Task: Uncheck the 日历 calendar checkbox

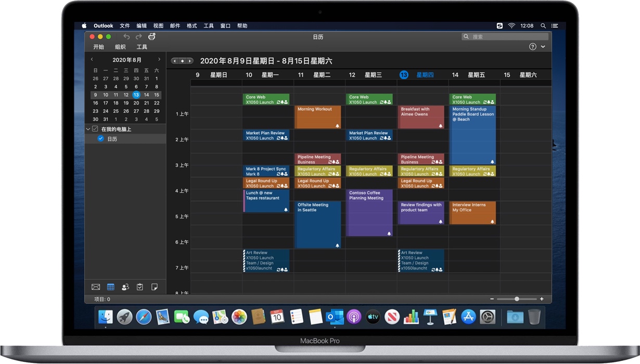Action: 100,139
